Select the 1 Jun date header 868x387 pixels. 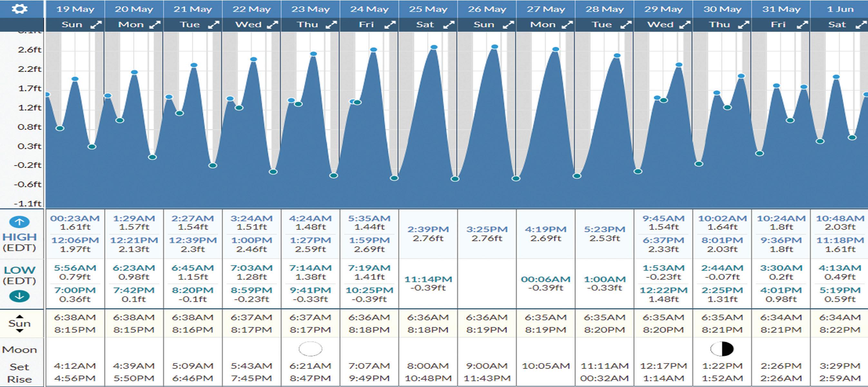point(840,9)
